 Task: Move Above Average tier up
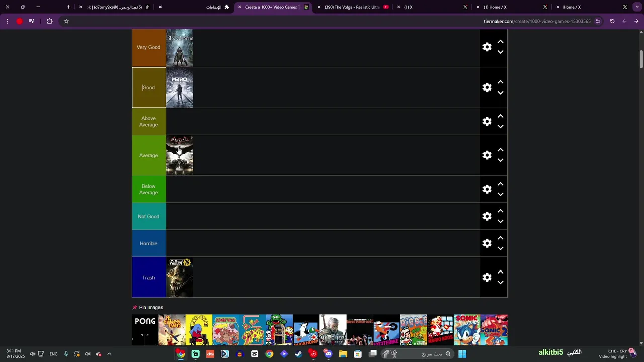click(x=500, y=116)
